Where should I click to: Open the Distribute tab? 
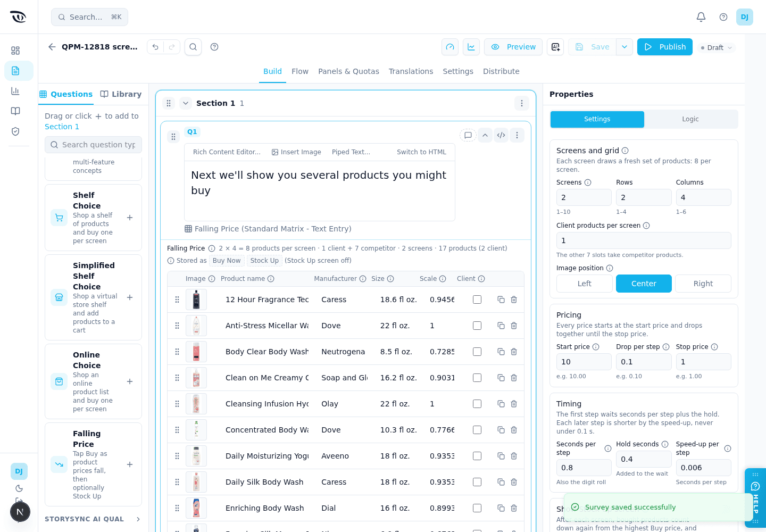pyautogui.click(x=501, y=71)
